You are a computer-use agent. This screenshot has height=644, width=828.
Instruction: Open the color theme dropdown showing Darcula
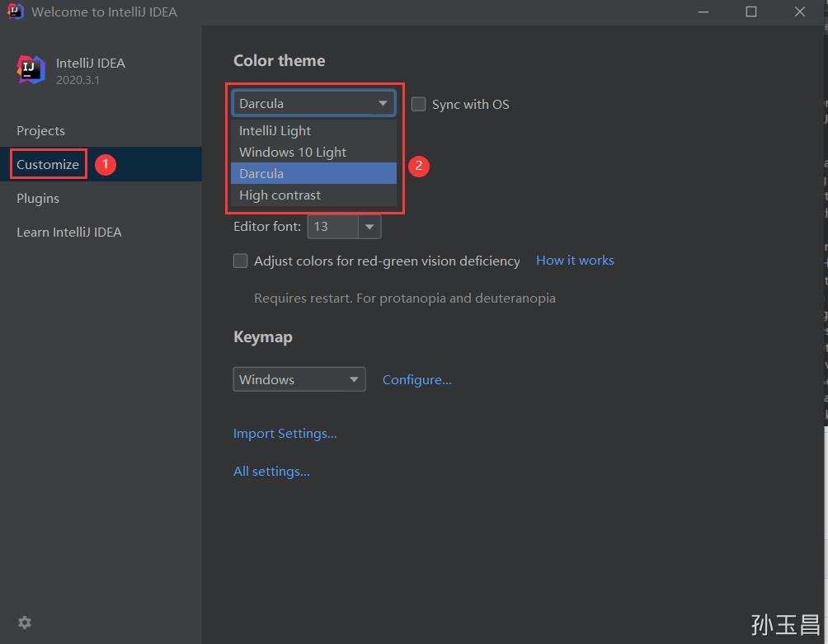313,102
